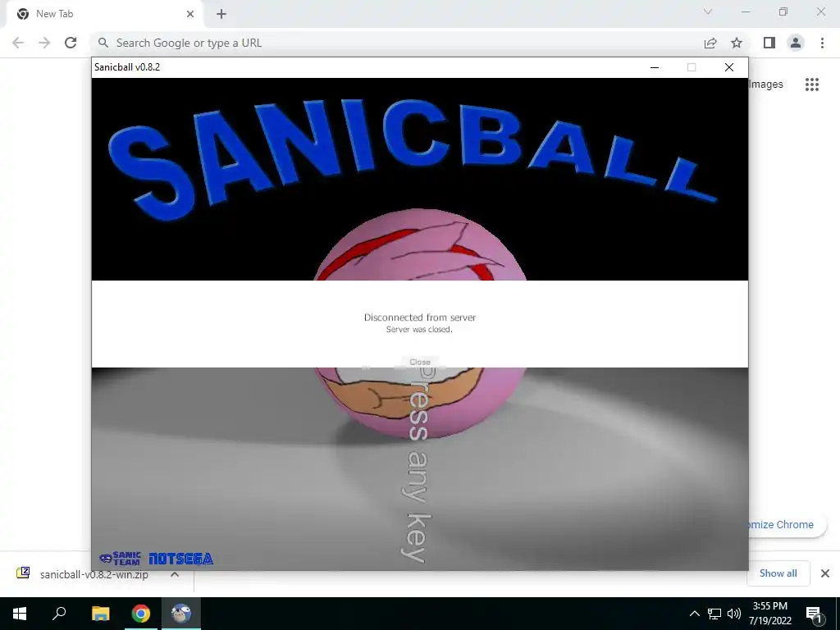
Task: Open a new Chrome tab
Action: (x=221, y=14)
